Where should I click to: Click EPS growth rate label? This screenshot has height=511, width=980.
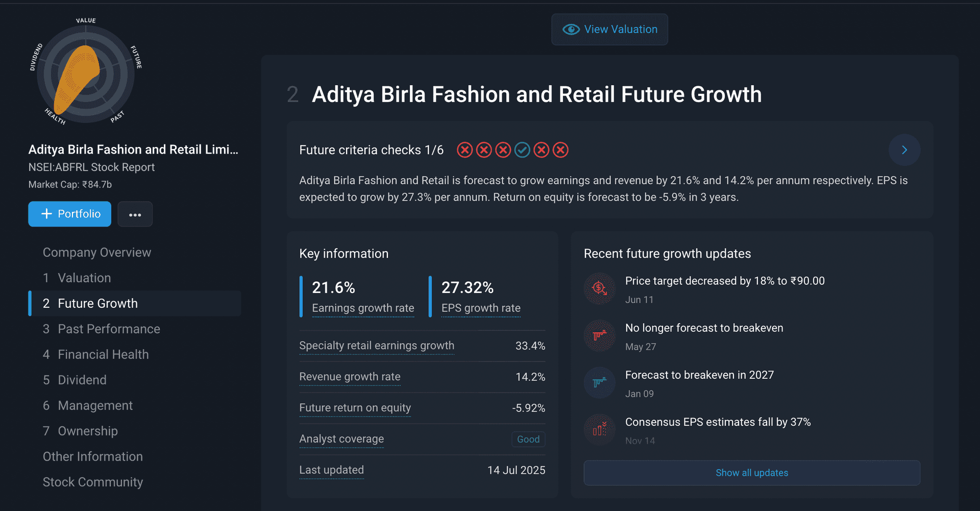pos(481,308)
